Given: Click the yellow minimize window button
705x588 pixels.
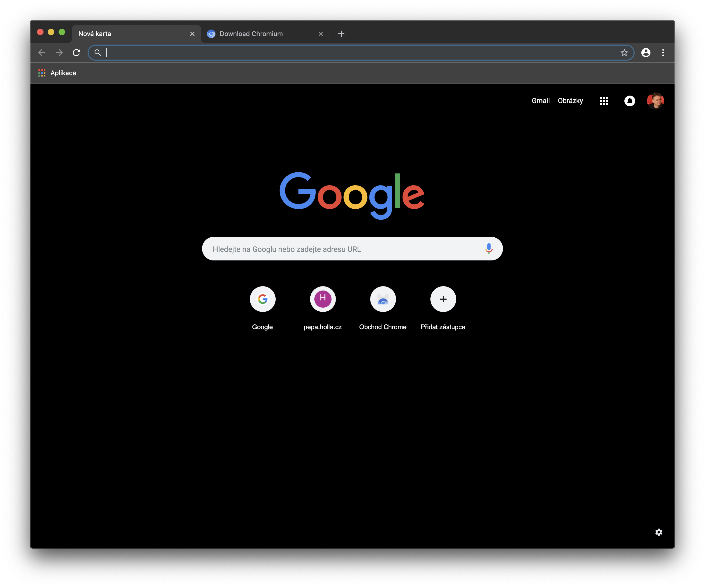Looking at the screenshot, I should 51,32.
